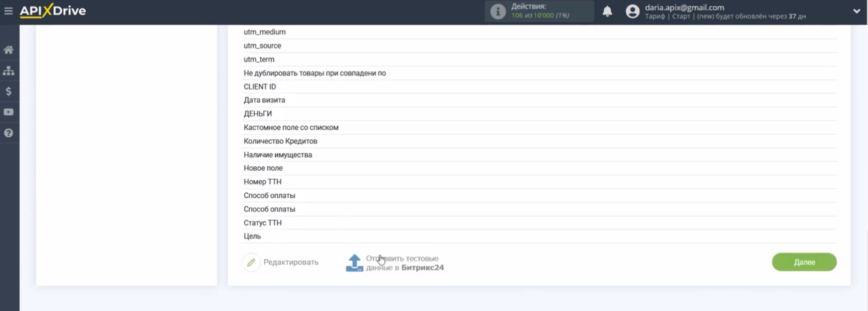The image size is (868, 311).
Task: Select the Цель row
Action: 540,236
